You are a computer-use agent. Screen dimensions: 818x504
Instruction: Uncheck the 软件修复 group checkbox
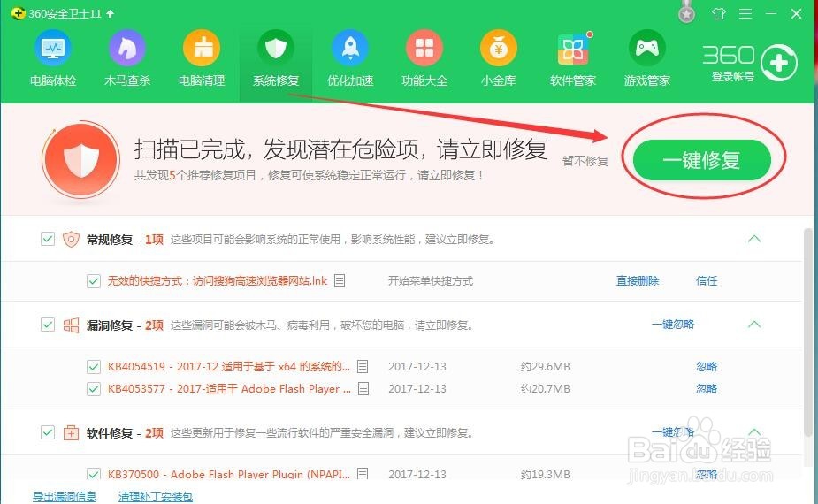click(x=48, y=432)
